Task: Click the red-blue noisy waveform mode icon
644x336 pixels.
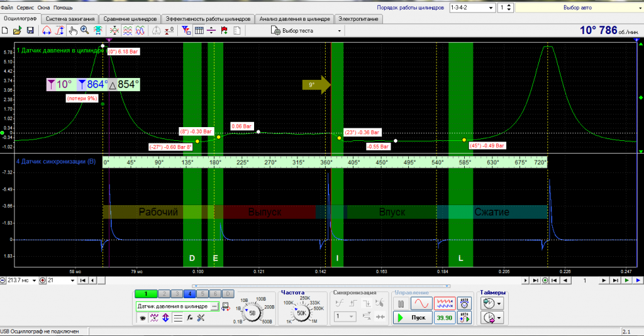Action: [445, 304]
